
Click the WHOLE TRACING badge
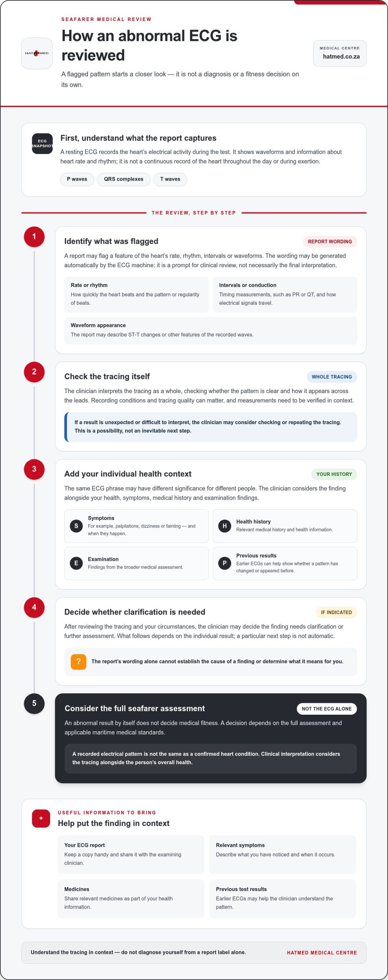pos(332,377)
